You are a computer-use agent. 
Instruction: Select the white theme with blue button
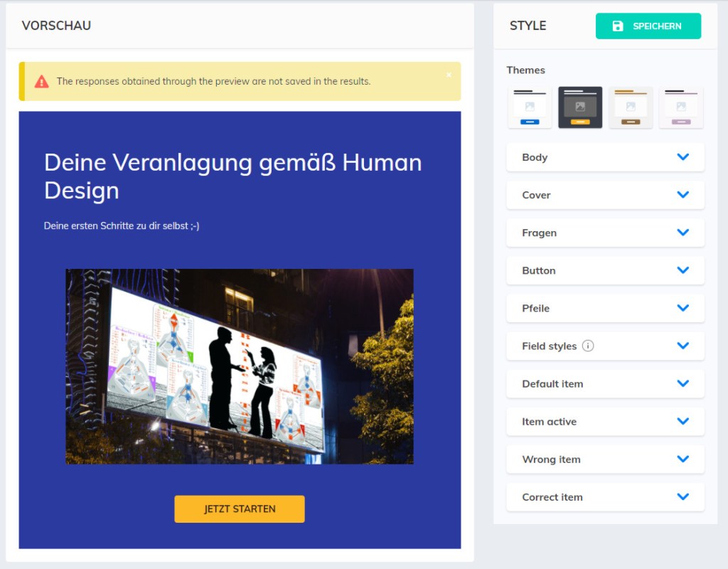530,107
